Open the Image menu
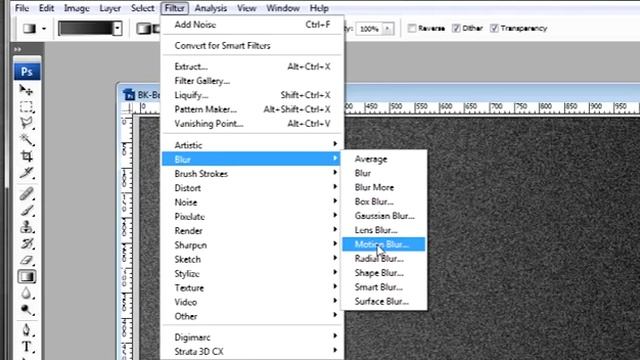Image resolution: width=640 pixels, height=360 pixels. pos(76,8)
